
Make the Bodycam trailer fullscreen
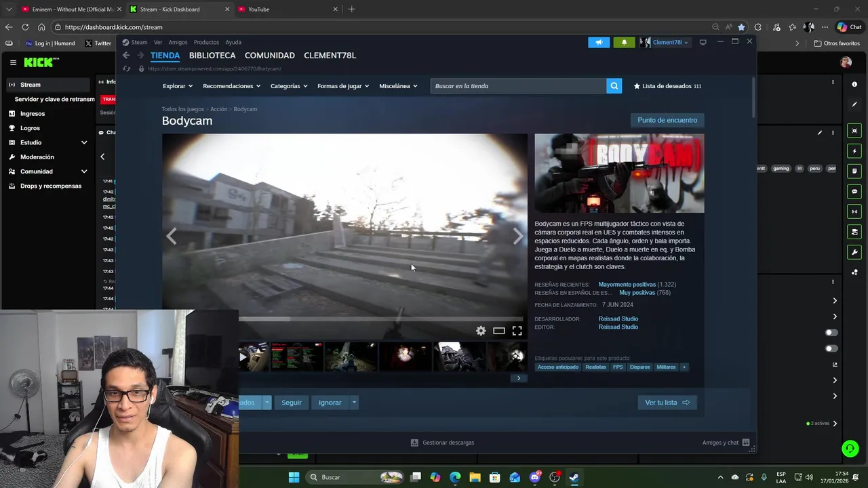517,331
